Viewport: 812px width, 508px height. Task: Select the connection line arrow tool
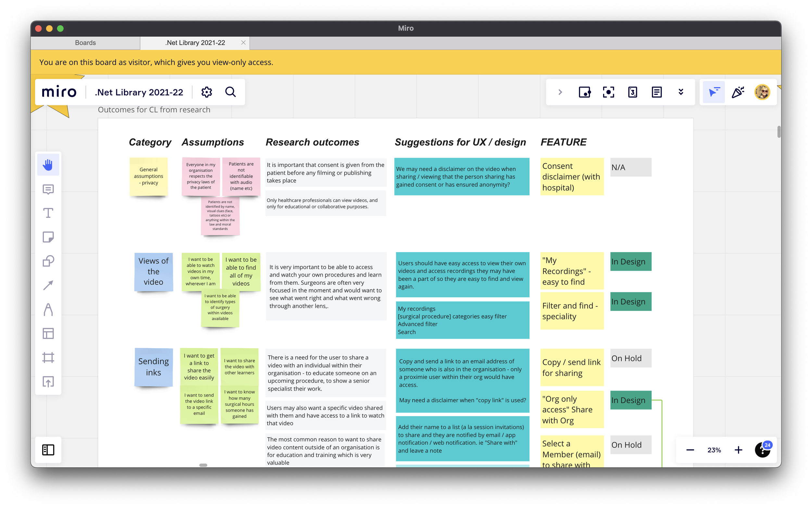pos(48,285)
